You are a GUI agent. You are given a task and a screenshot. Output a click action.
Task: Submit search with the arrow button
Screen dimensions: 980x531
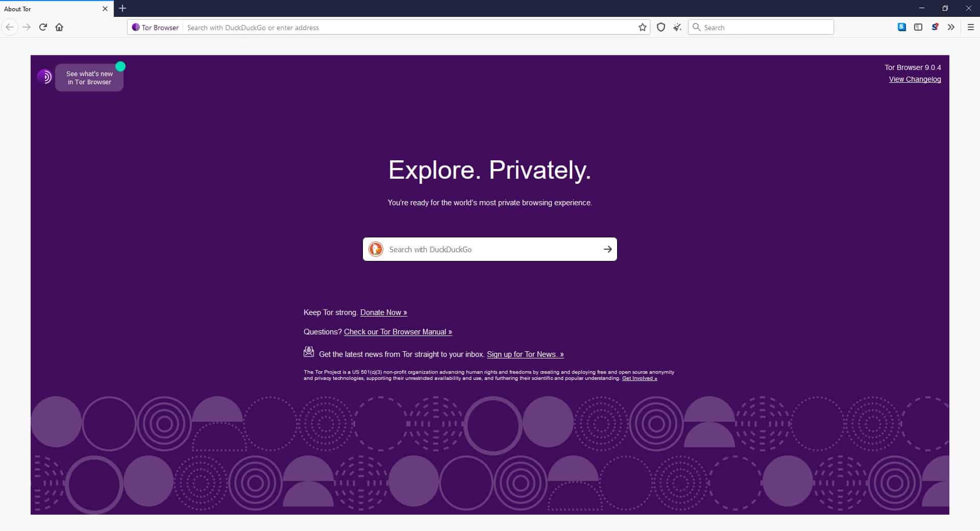[x=607, y=249]
